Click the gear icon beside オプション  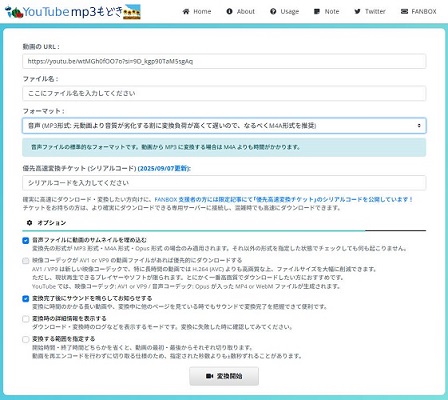point(29,223)
